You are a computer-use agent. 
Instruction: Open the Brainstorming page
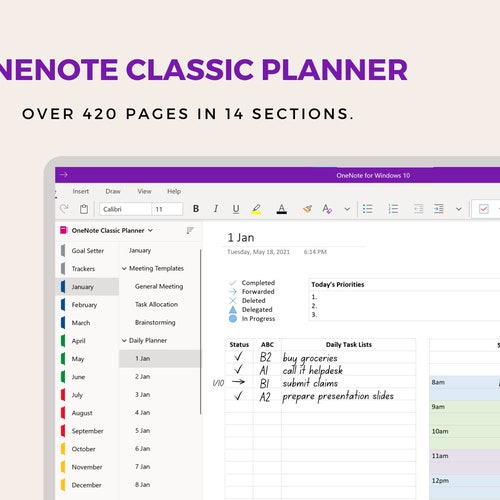click(160, 322)
